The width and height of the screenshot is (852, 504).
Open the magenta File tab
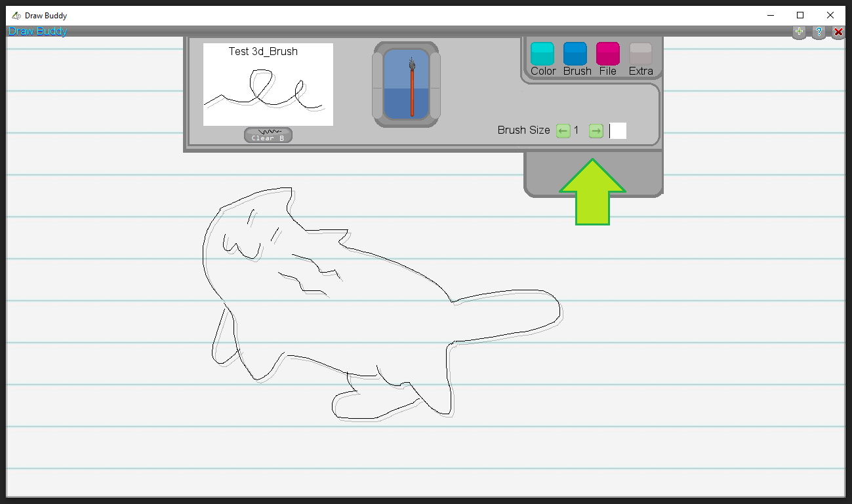[608, 54]
